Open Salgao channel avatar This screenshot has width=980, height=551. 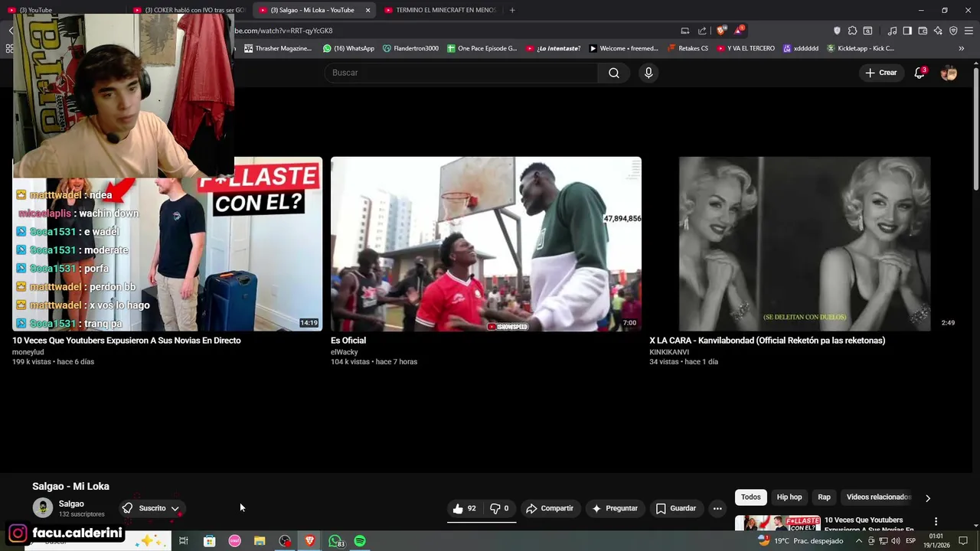point(43,507)
